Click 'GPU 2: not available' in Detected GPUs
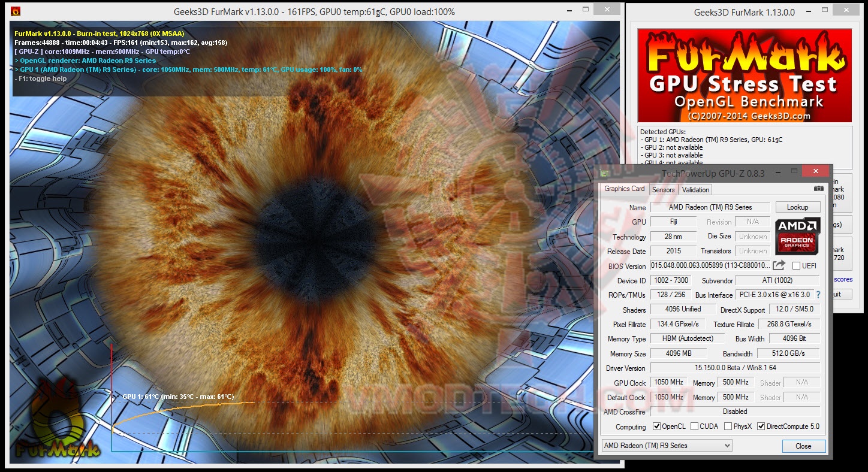 tap(673, 147)
